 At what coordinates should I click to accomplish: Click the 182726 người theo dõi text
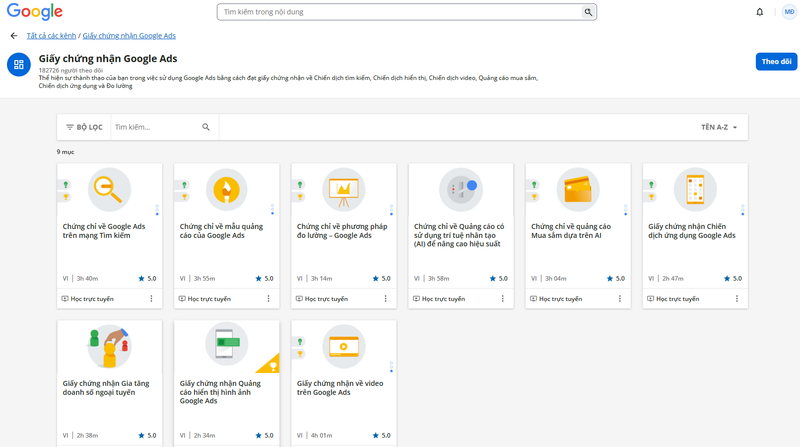[x=71, y=70]
